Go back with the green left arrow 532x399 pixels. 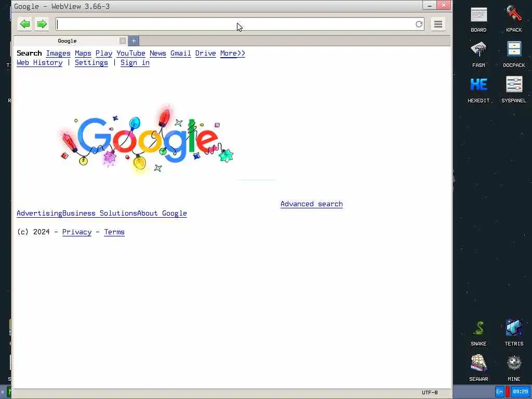pos(25,24)
